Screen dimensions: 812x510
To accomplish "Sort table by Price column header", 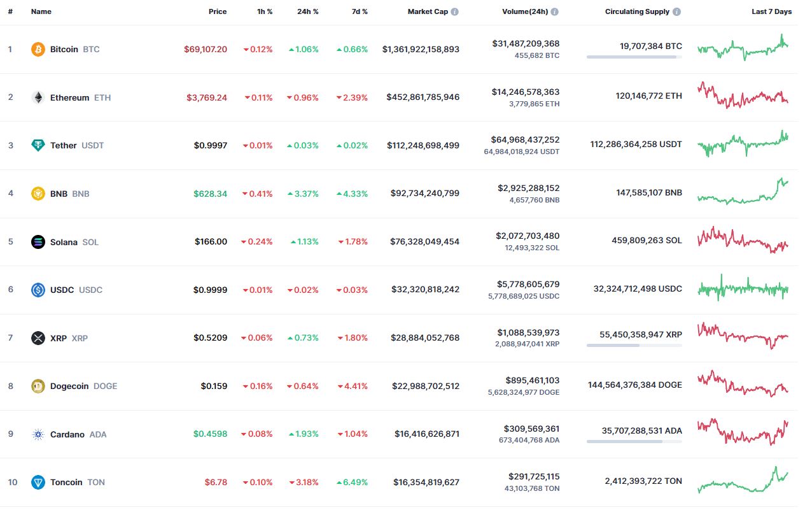I will coord(218,11).
